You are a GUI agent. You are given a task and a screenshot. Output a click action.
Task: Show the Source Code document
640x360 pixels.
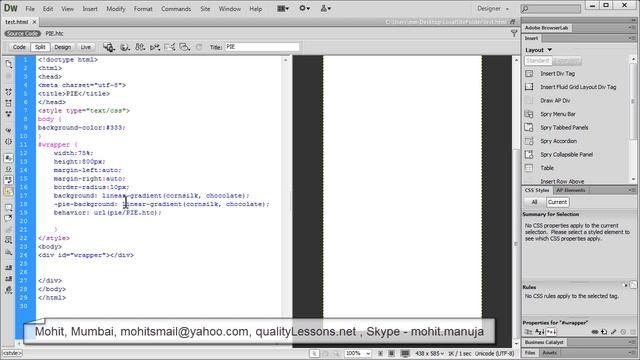point(22,33)
